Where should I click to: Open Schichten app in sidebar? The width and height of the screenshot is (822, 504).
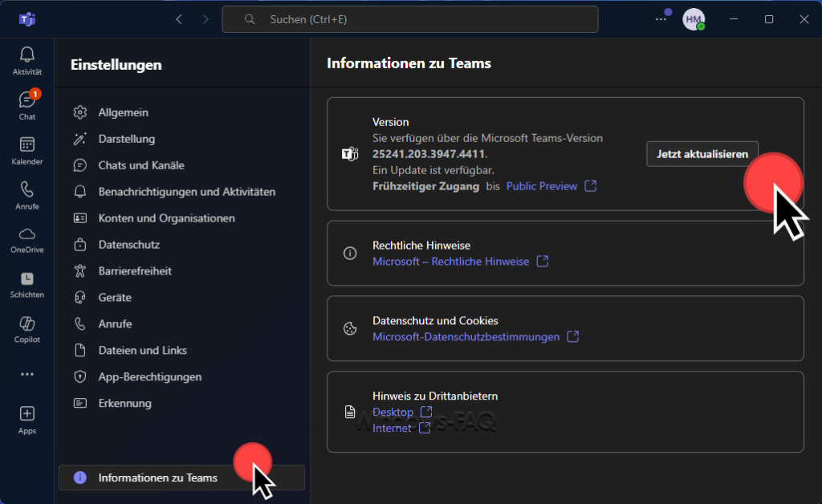click(27, 283)
